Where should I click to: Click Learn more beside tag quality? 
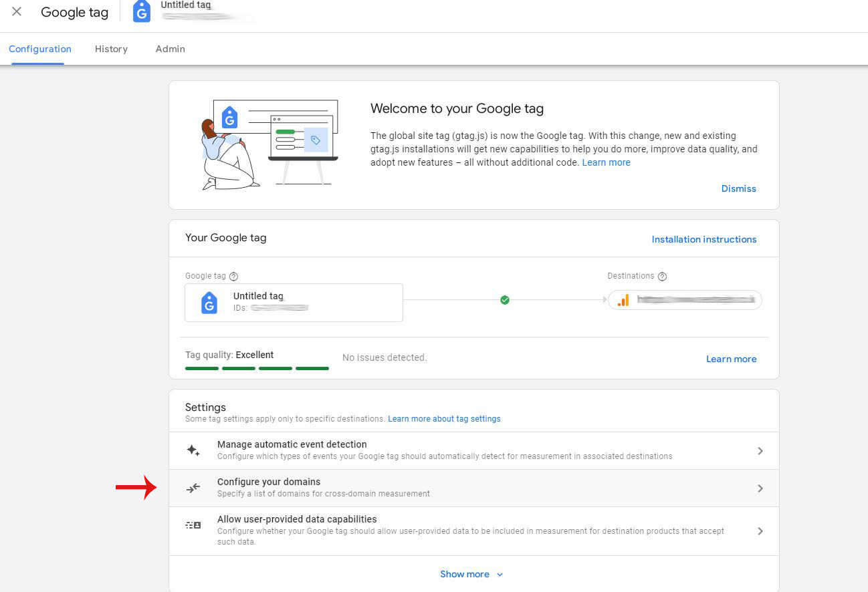point(732,359)
